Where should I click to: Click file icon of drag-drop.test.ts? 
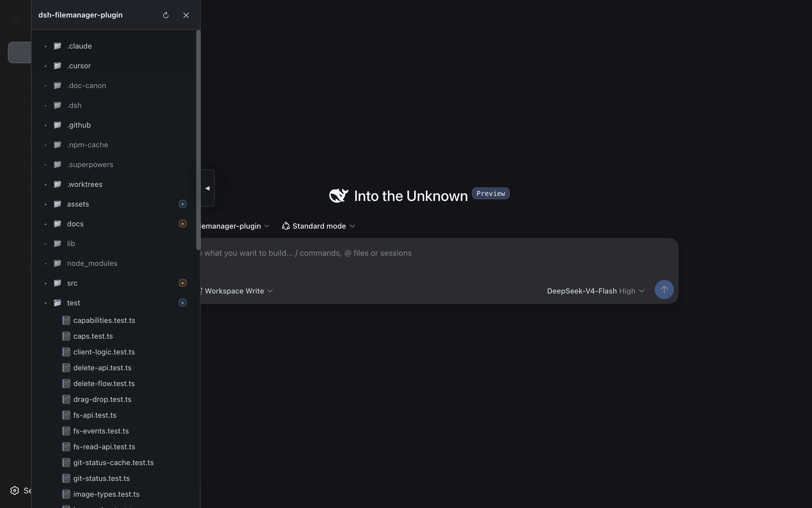pyautogui.click(x=66, y=399)
